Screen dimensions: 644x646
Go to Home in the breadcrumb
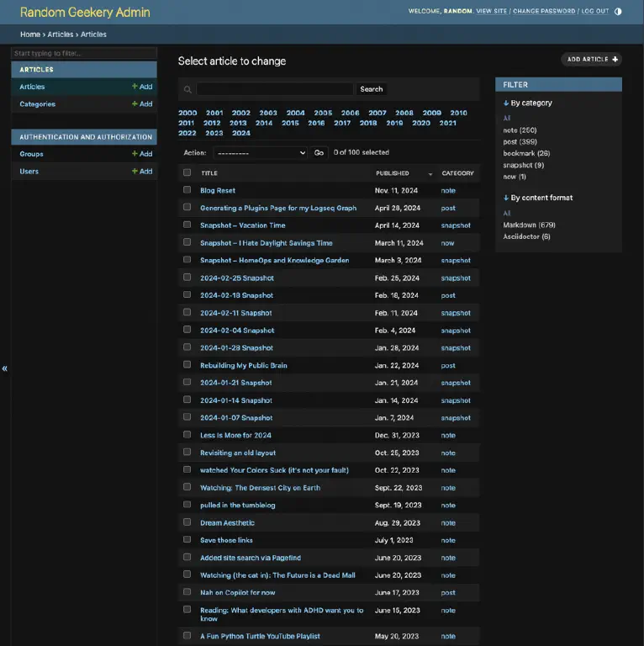click(30, 34)
